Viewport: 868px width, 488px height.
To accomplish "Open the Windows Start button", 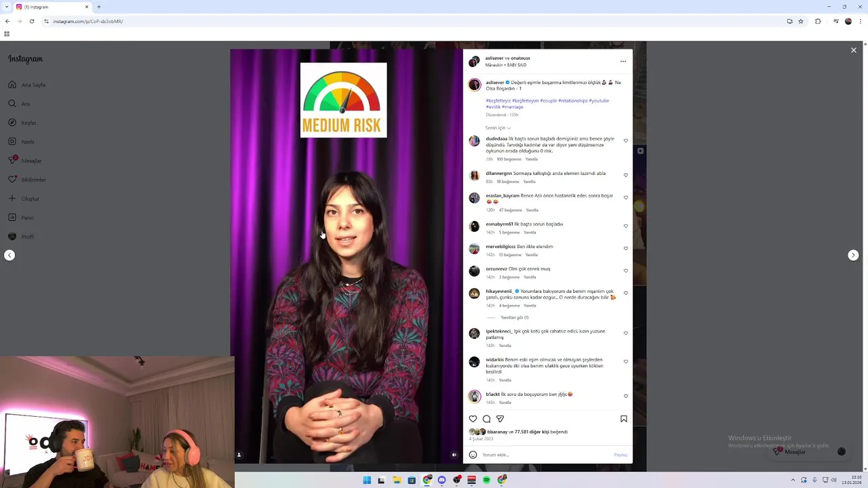I will click(x=367, y=480).
